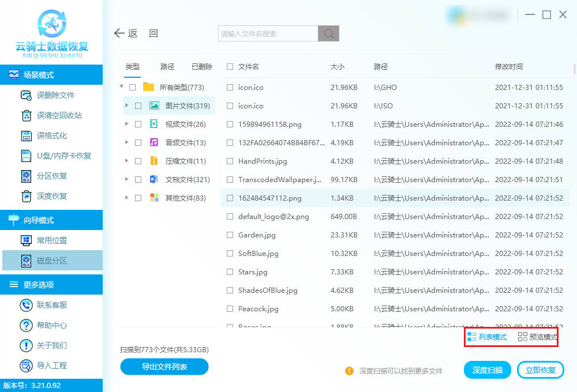
Task: Click the file name search field
Action: (268, 34)
